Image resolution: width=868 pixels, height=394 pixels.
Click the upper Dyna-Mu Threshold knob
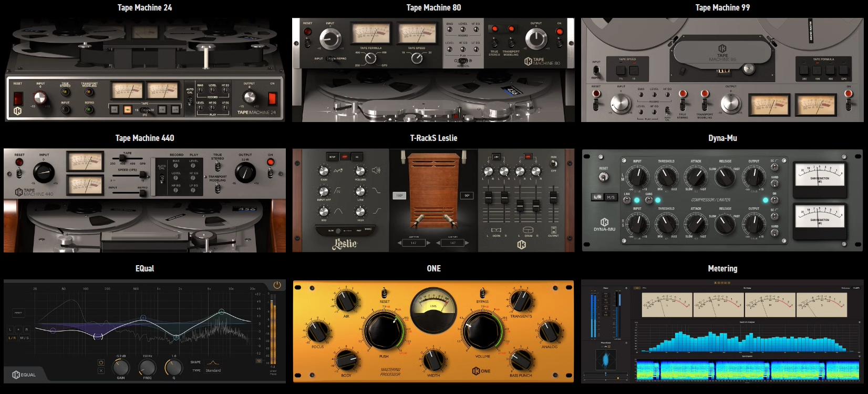pyautogui.click(x=667, y=177)
